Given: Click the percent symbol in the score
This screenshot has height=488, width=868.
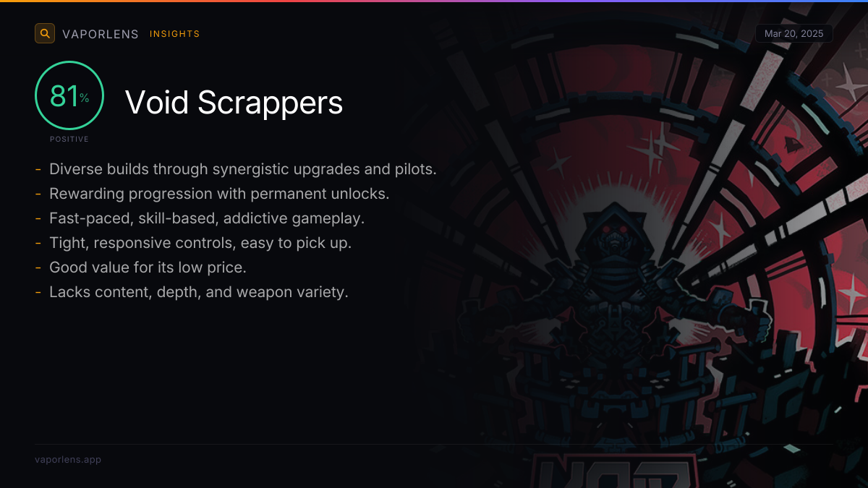Looking at the screenshot, I should [x=85, y=98].
